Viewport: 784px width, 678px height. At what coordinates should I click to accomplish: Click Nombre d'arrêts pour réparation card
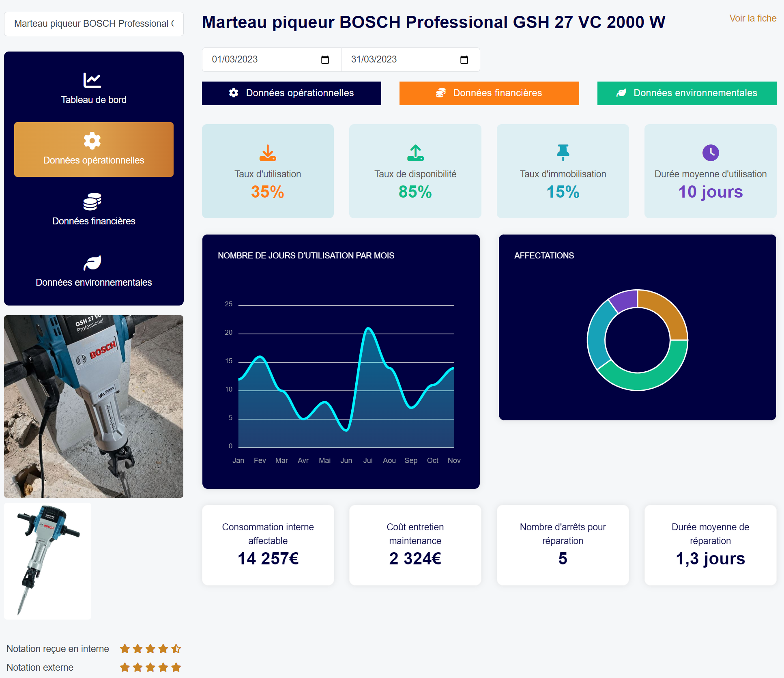(x=563, y=545)
